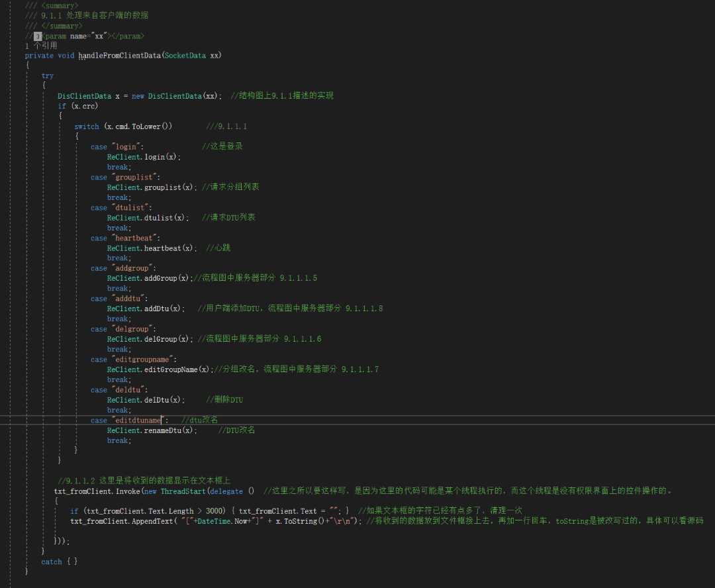Click the switch (x.cmd.ToLower()) statement
Screen dimensions: 715x588
click(123, 126)
